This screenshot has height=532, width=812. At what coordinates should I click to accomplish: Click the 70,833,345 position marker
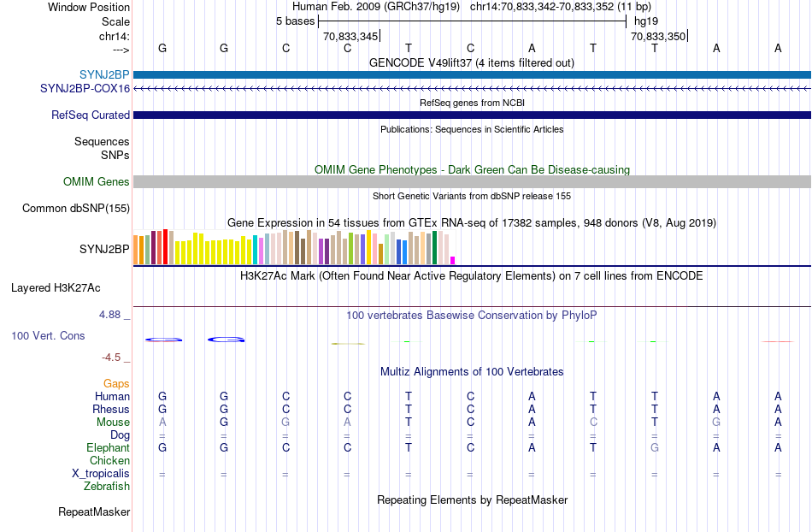pos(350,36)
